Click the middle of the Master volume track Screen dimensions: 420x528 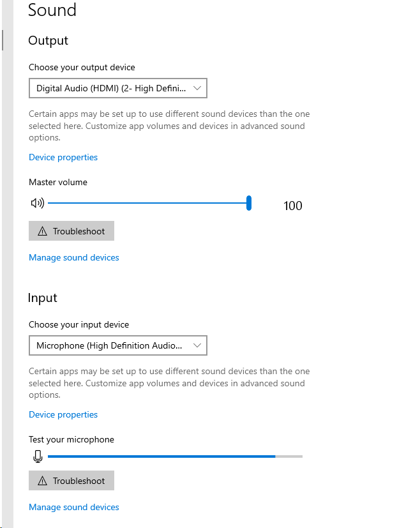click(x=149, y=203)
